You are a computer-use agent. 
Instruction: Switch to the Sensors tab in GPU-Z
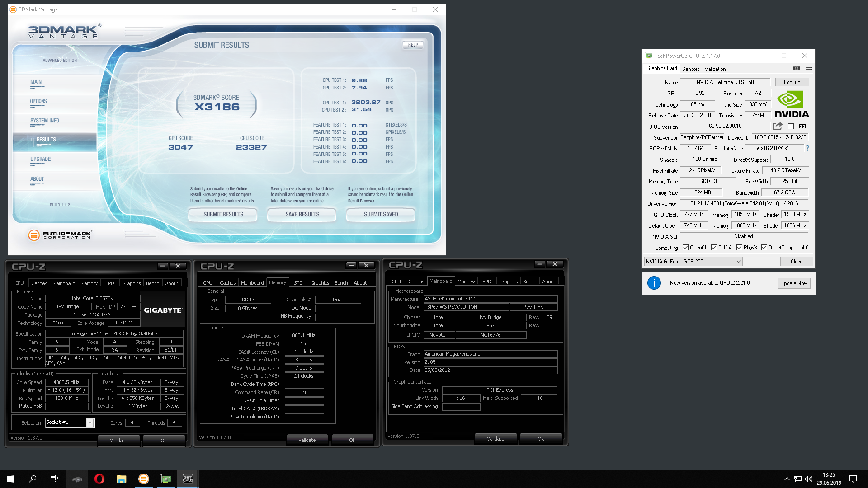pos(691,69)
